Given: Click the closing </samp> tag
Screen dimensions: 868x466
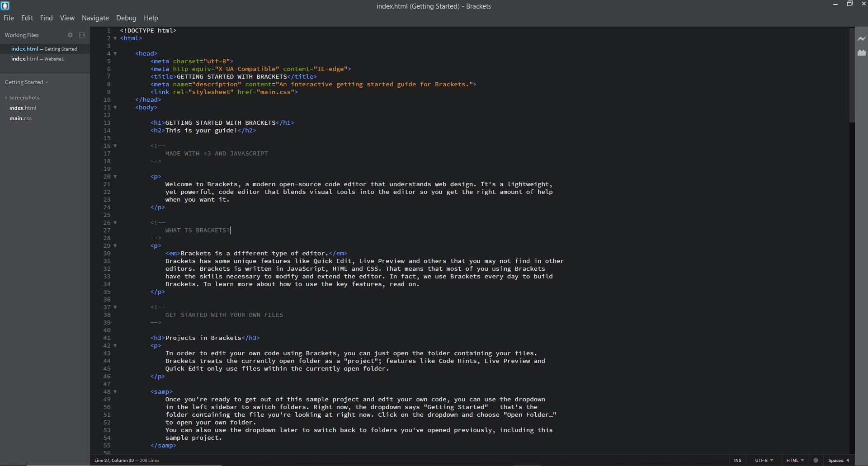Looking at the screenshot, I should pyautogui.click(x=163, y=446).
